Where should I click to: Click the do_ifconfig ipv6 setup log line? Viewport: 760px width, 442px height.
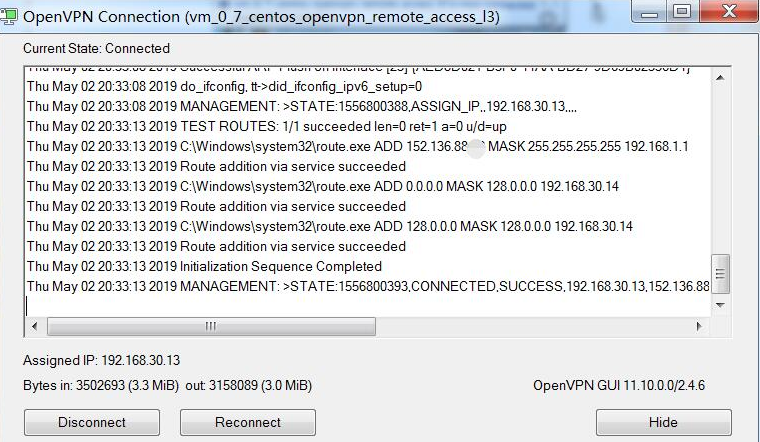(x=224, y=87)
